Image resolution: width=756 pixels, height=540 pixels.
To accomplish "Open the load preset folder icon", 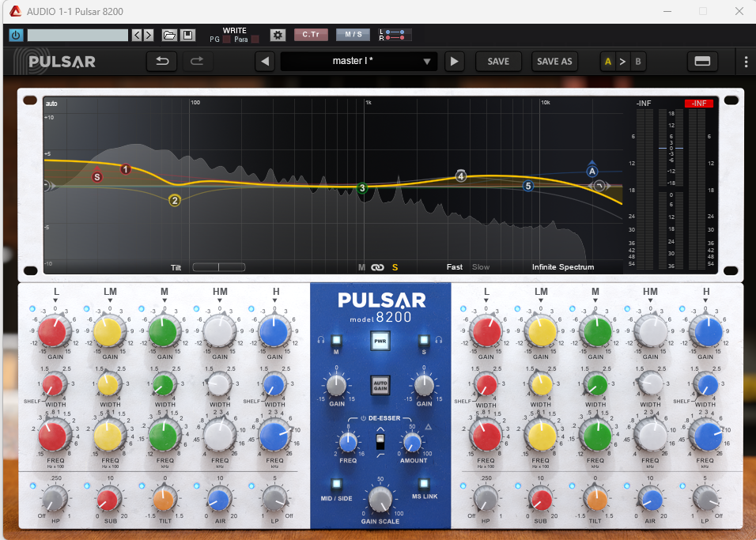I will (x=169, y=36).
